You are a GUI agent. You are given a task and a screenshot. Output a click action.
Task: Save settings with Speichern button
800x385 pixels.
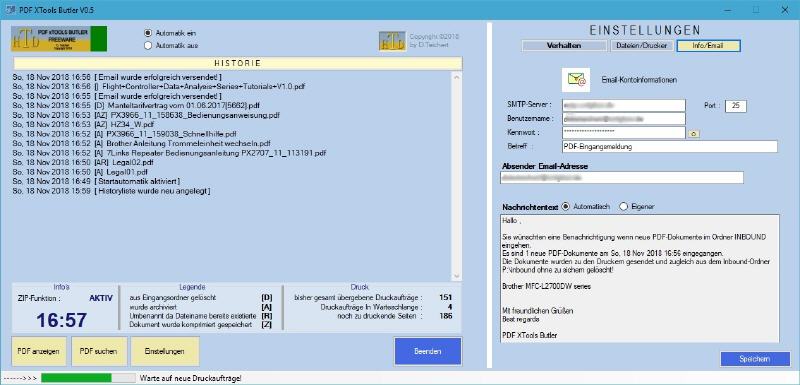click(x=755, y=359)
